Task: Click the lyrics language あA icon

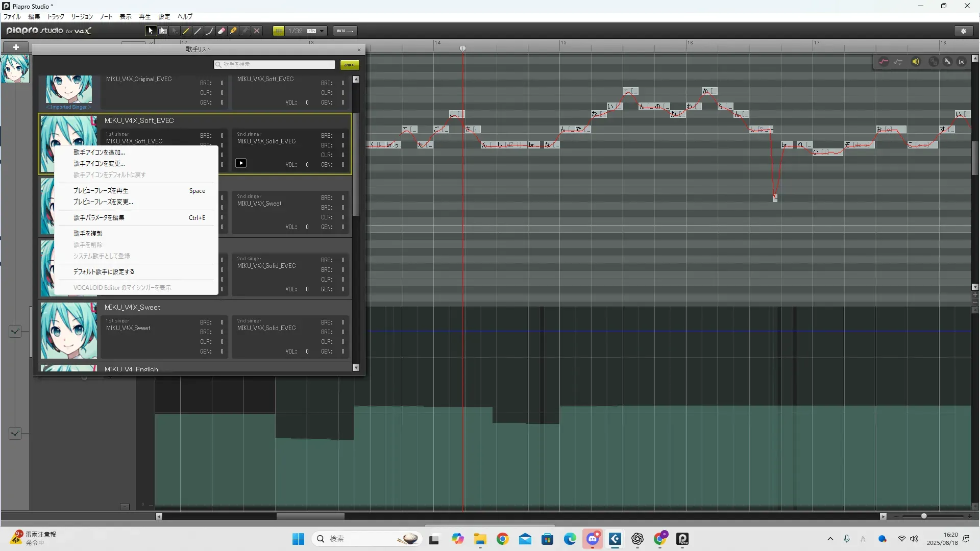Action: click(947, 62)
